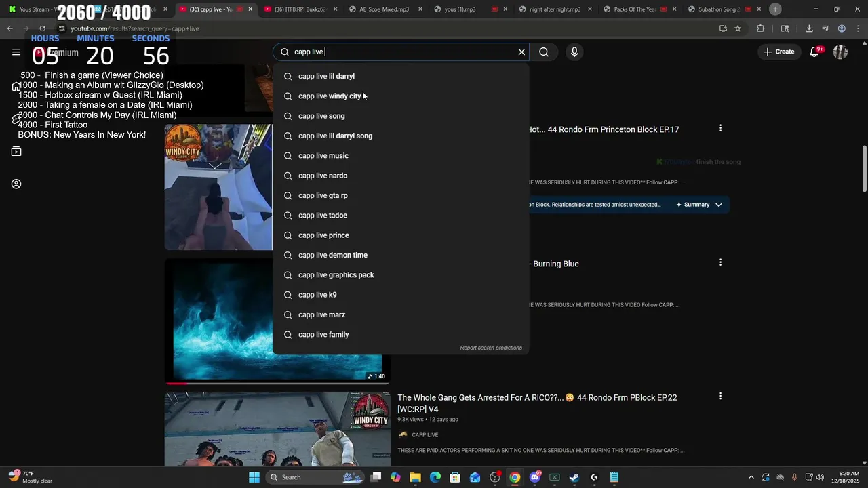This screenshot has width=868, height=488.
Task: Choose suggestion "capp live marz"
Action: click(x=401, y=314)
